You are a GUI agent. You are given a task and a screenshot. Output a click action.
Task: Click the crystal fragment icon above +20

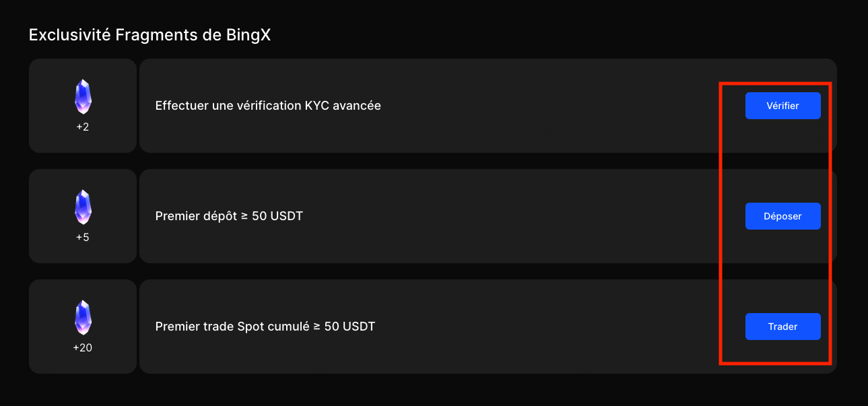point(83,317)
